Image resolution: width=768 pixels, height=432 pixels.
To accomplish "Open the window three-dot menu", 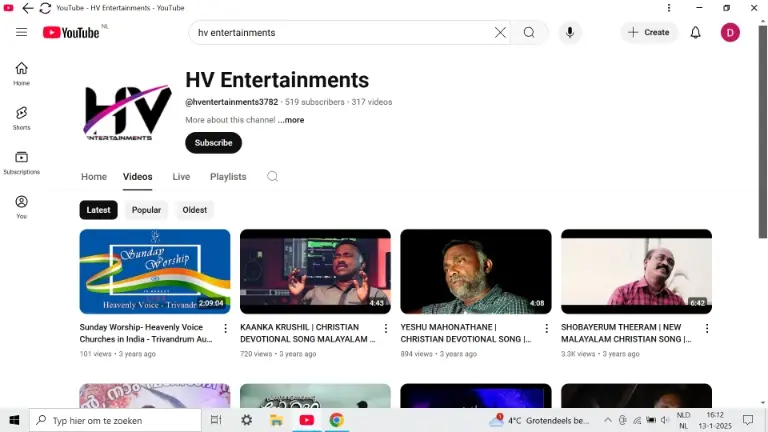I will coord(669,8).
